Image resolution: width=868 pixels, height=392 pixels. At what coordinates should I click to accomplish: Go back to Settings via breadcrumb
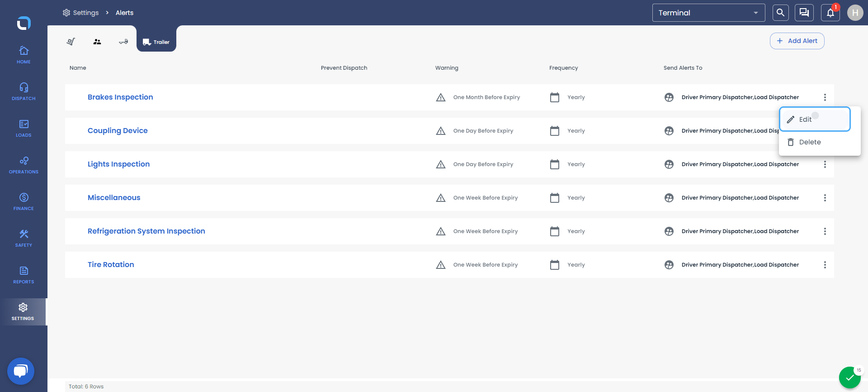tap(81, 13)
